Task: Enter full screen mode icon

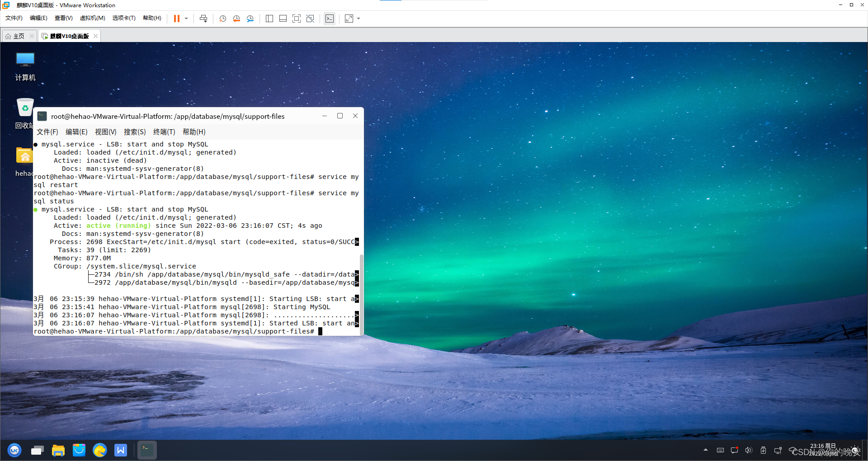Action: [x=297, y=19]
